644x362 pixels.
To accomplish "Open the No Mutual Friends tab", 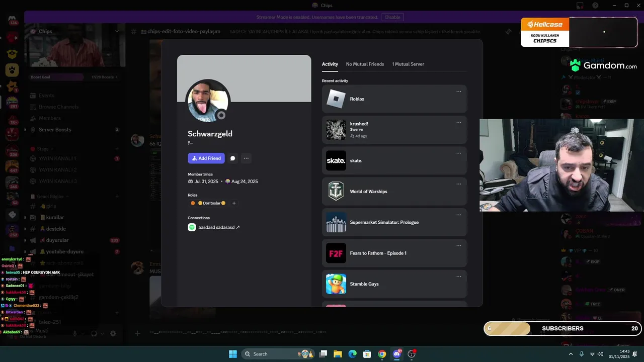I will pyautogui.click(x=365, y=64).
